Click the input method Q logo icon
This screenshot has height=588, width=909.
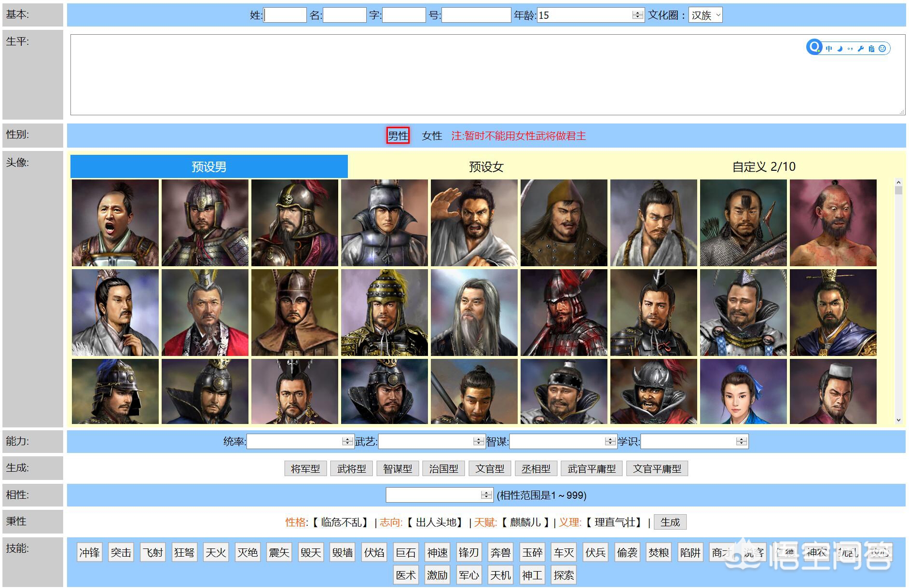coord(814,47)
